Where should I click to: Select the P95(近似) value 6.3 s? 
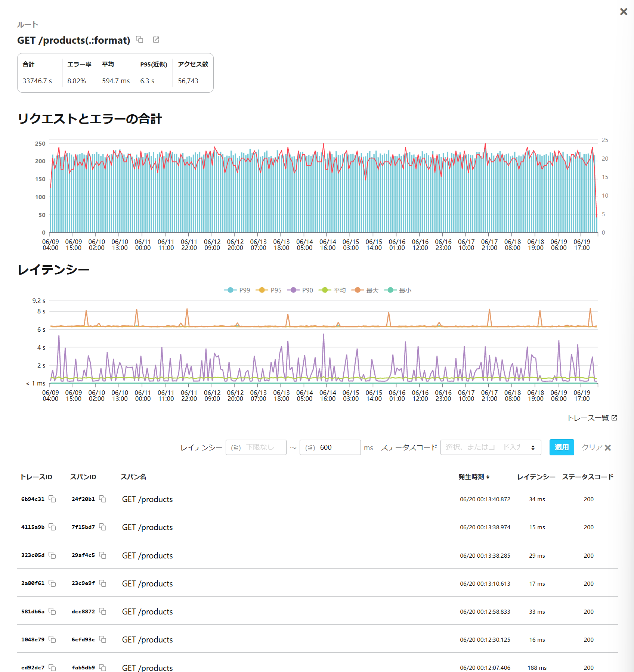(x=147, y=81)
